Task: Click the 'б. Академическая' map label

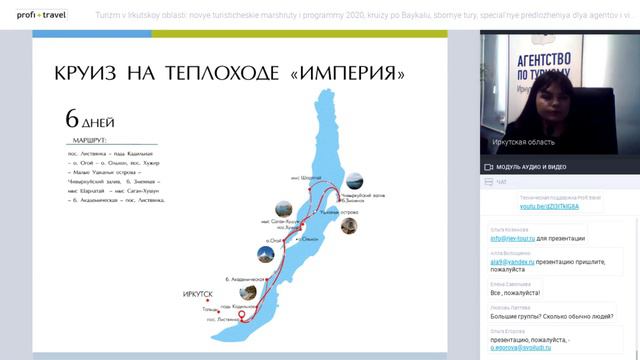Action: pos(245,280)
